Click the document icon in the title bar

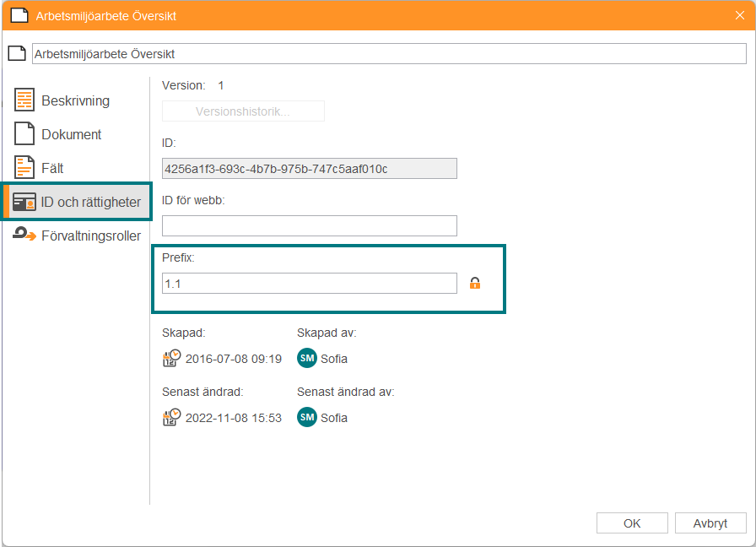tap(19, 15)
